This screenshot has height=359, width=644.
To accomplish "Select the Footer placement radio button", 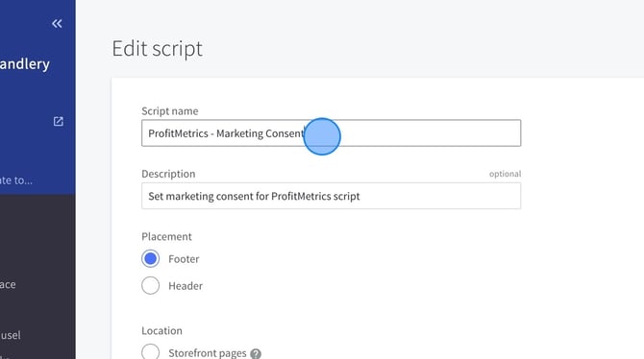I will click(150, 259).
